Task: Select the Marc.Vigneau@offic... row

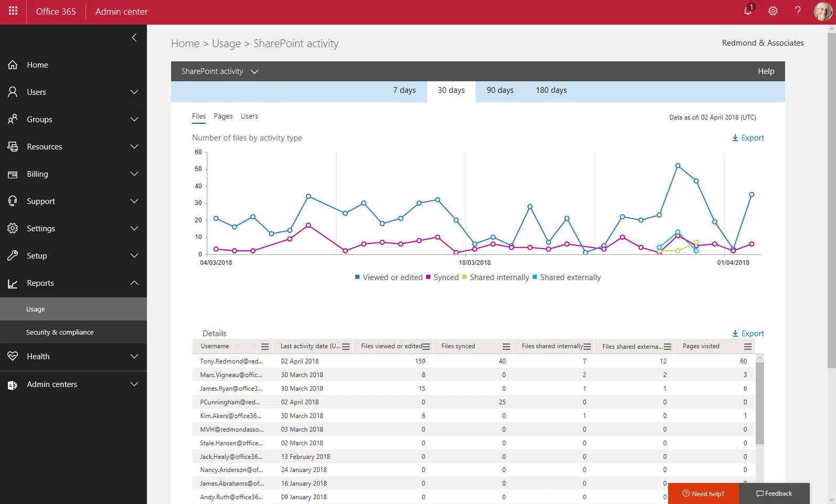Action: (473, 374)
